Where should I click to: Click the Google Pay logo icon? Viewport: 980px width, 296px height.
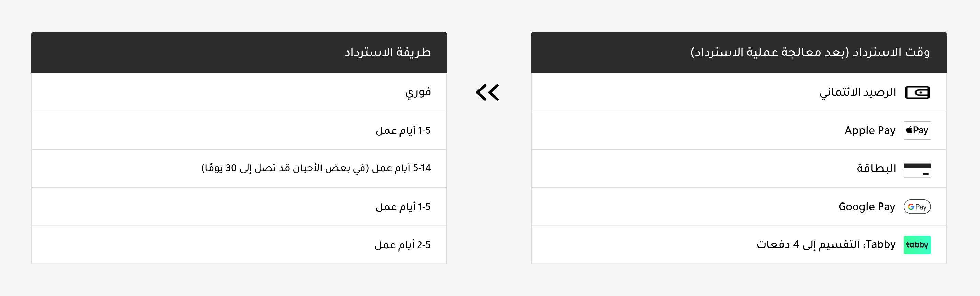[917, 207]
